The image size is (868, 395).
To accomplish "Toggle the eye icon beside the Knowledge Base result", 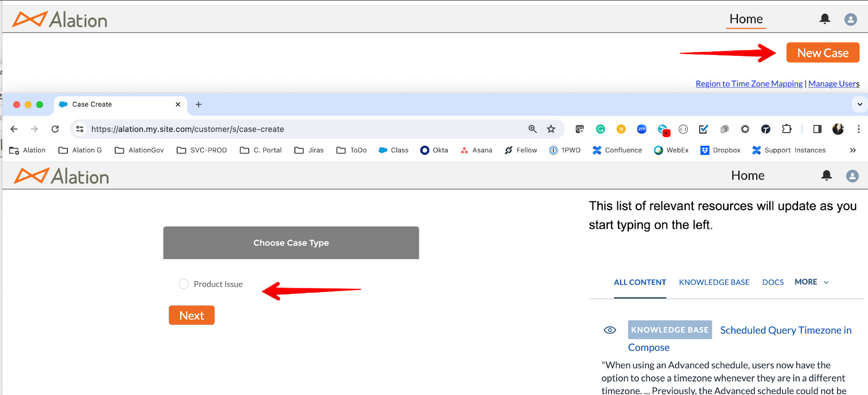I will click(610, 330).
